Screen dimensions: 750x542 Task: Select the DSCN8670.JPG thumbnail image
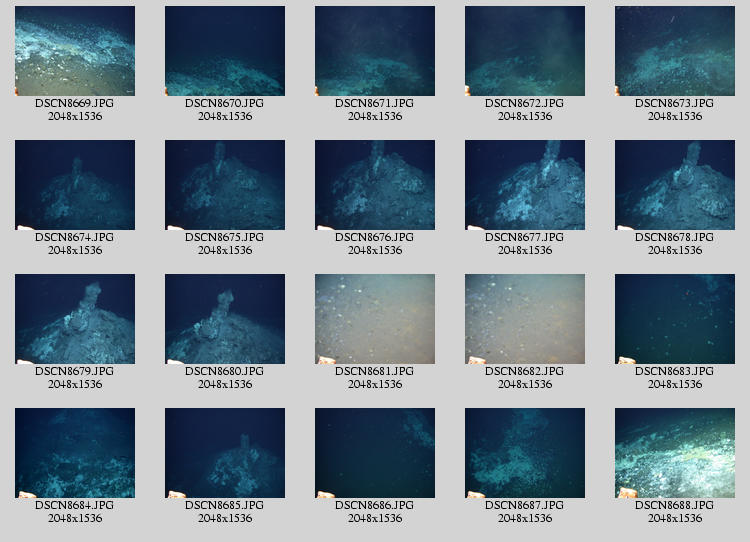[225, 51]
